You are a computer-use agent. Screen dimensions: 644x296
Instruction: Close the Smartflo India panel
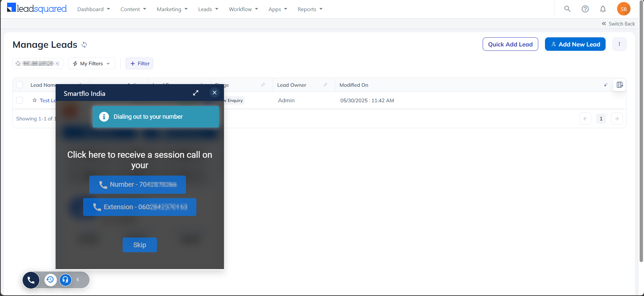pos(215,92)
